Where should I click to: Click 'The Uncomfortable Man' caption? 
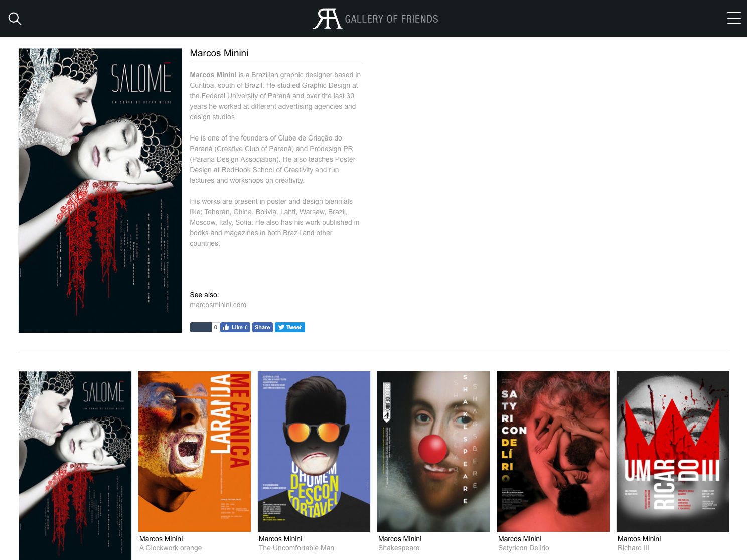tap(296, 548)
